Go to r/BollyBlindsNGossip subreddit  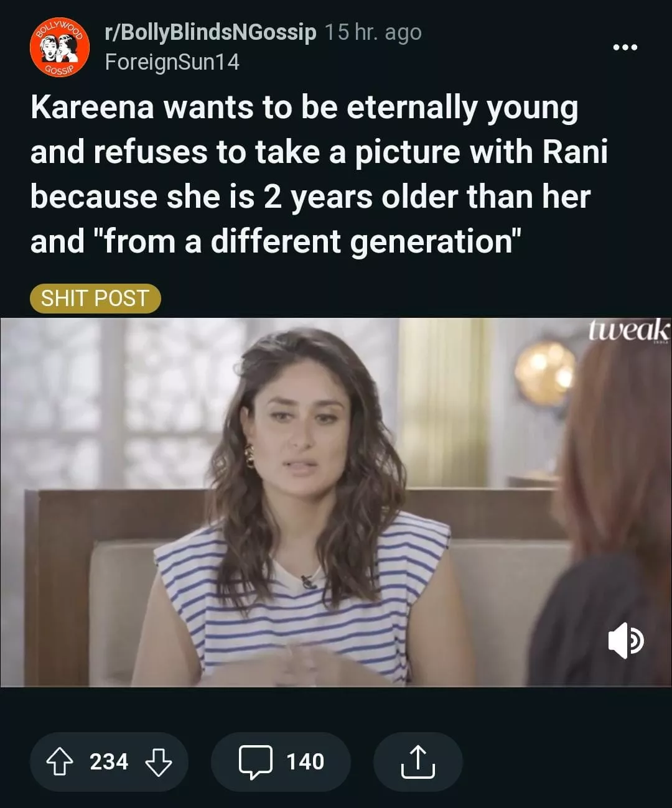pos(211,32)
